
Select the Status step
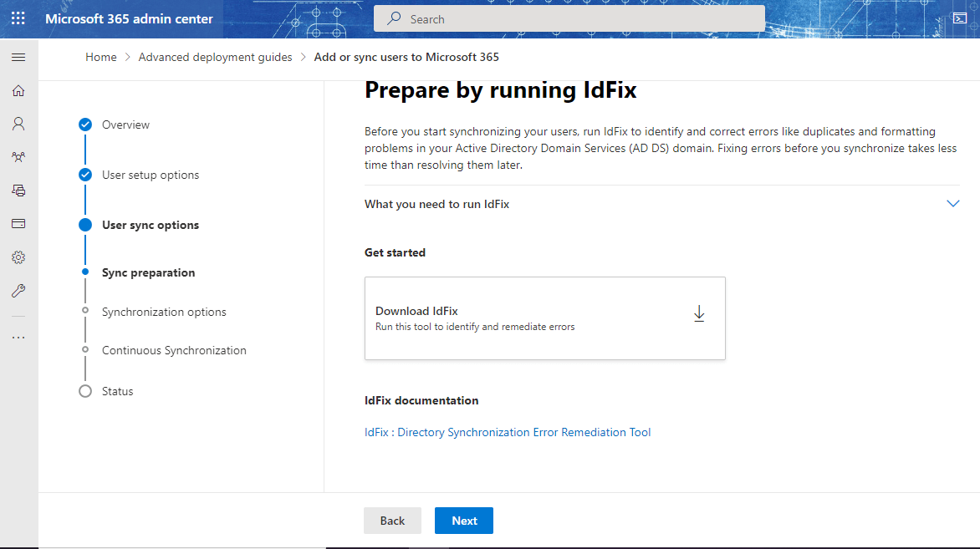pos(118,391)
